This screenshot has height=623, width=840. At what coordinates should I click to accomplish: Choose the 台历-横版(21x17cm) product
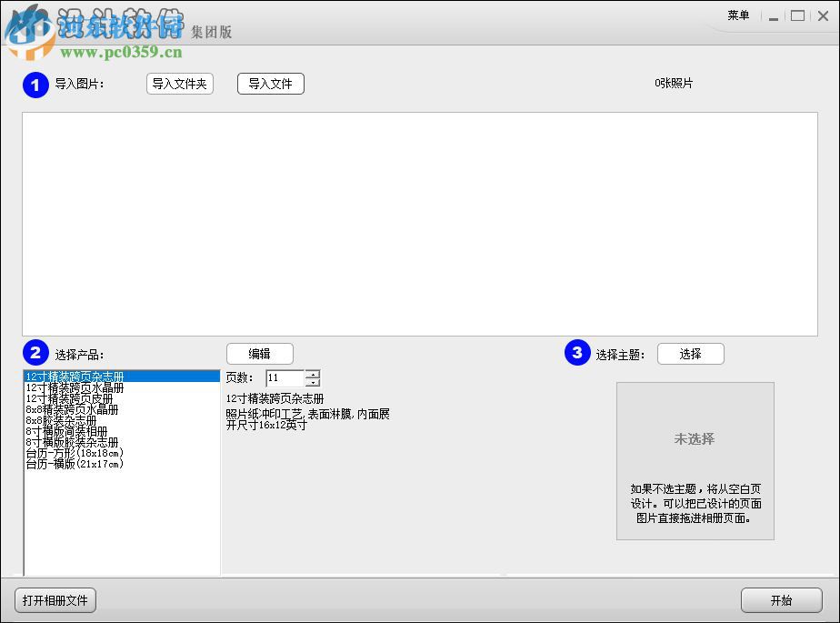click(76, 463)
